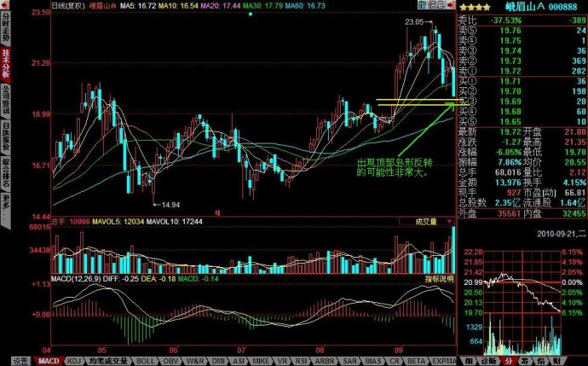Image resolution: width=588 pixels, height=366 pixels.
Task: Switch to the BOLL indicator tab
Action: [x=145, y=361]
